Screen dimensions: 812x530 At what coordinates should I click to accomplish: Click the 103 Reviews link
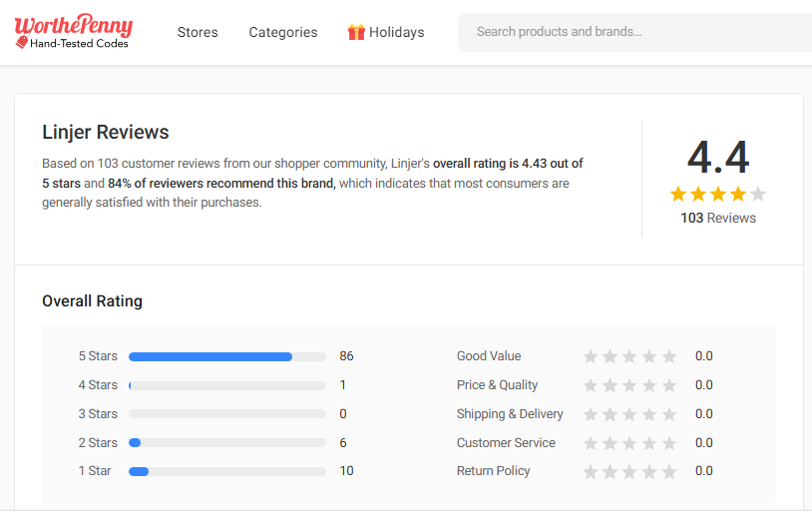coord(718,218)
